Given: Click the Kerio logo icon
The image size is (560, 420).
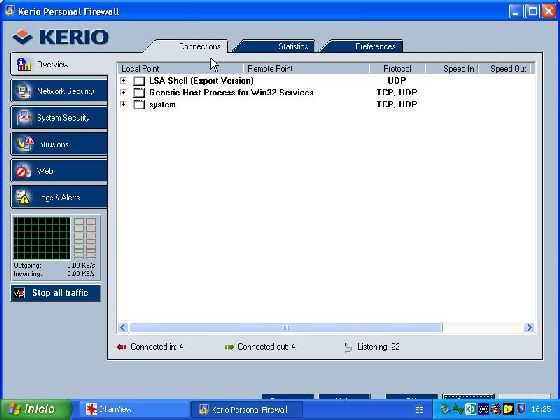Looking at the screenshot, I should [22, 37].
